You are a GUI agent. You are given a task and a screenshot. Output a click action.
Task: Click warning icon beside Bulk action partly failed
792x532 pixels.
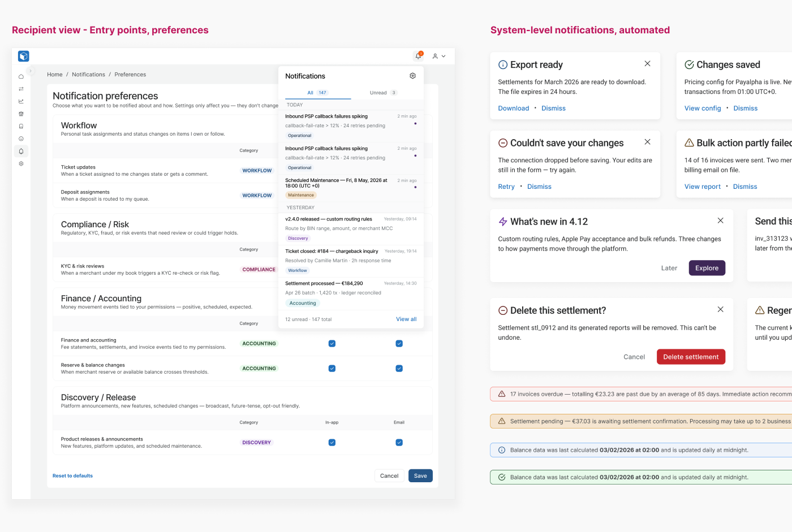689,143
